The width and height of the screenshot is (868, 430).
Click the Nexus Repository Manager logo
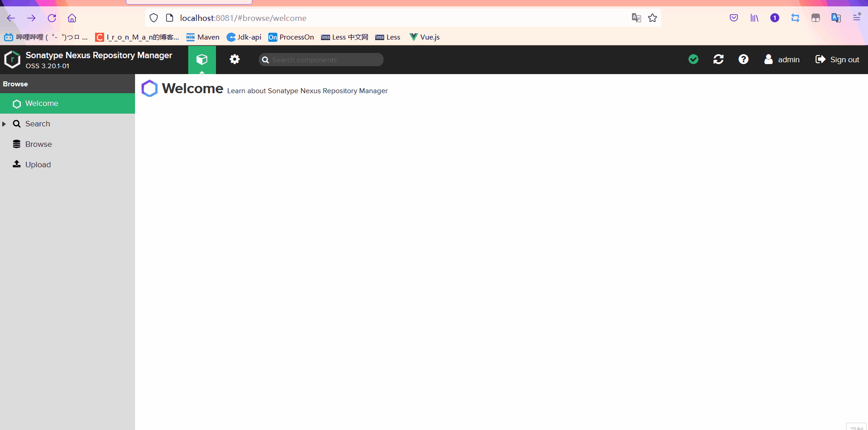pos(12,60)
